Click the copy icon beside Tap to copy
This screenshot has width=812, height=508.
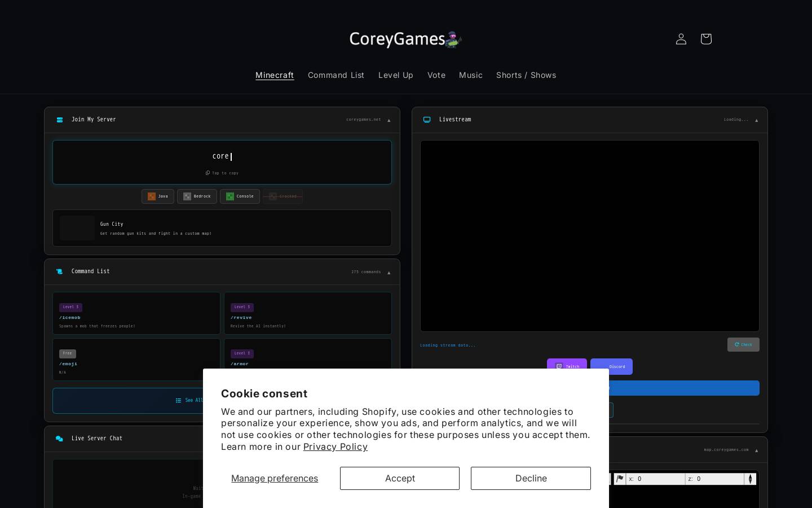(208, 173)
